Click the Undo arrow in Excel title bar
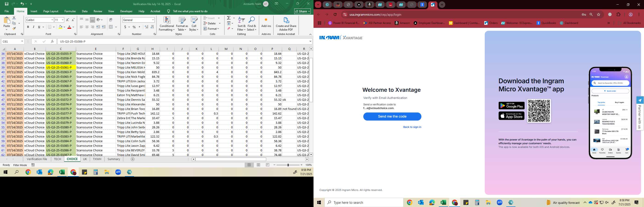The width and height of the screenshot is (644, 207). pos(22,4)
